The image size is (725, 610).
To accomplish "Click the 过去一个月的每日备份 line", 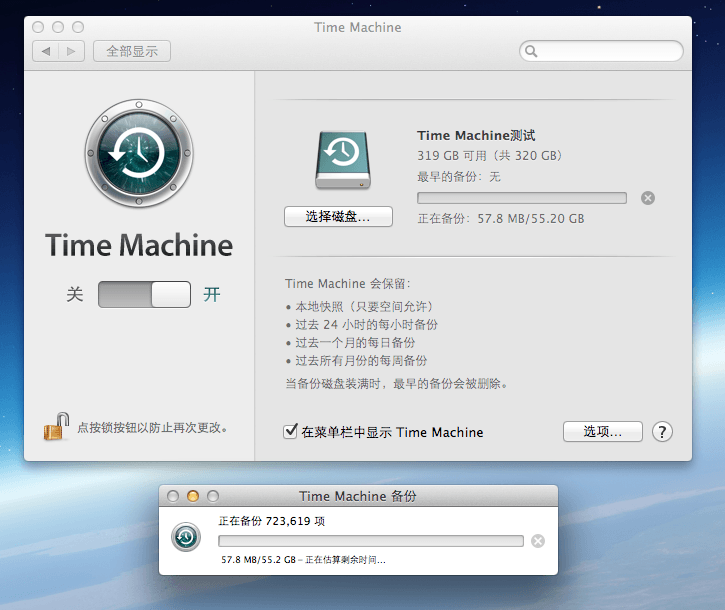I will [x=355, y=343].
